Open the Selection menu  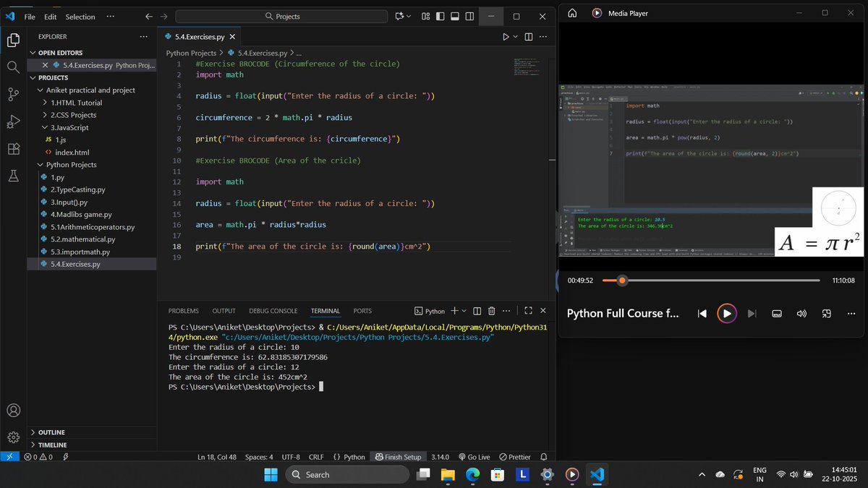click(x=80, y=17)
